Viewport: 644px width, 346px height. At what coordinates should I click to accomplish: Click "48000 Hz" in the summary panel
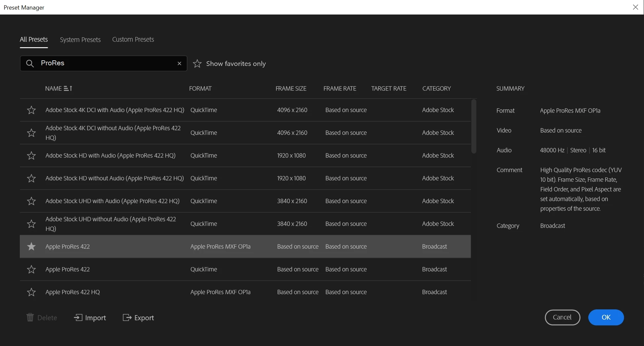(552, 150)
